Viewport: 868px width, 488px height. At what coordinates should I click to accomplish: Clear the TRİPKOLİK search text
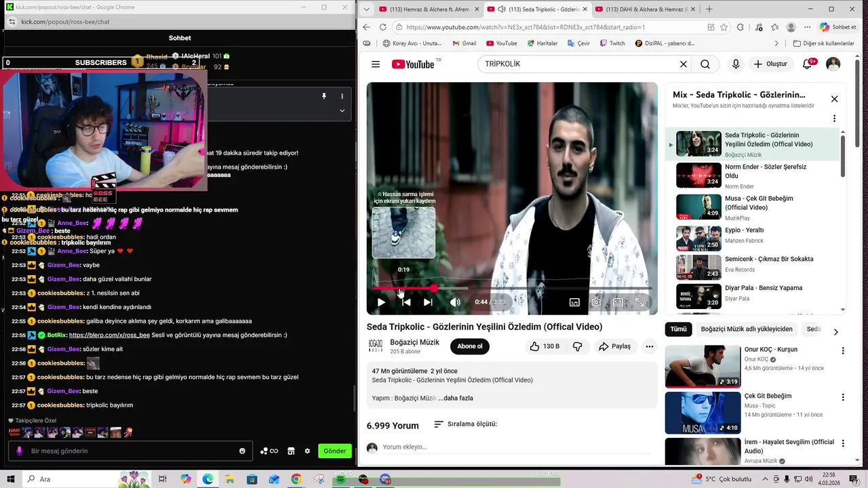tap(684, 64)
